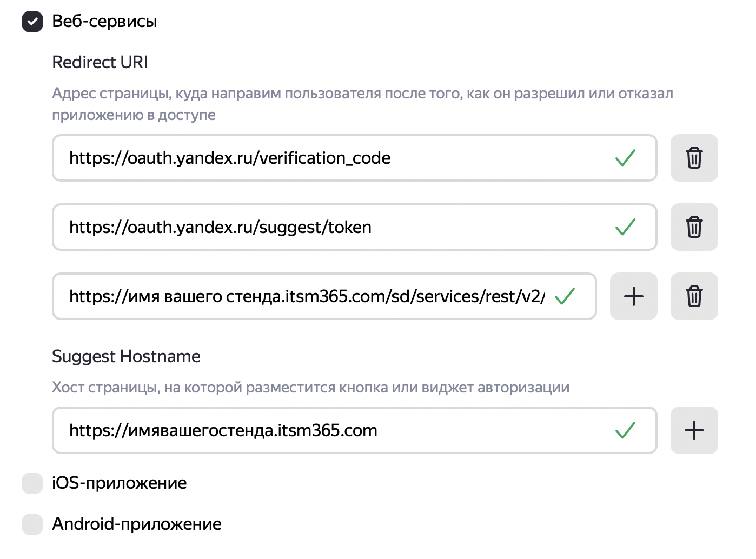Click green checkmark in itsm365 services/rest field
The image size is (756, 559).
(x=565, y=296)
